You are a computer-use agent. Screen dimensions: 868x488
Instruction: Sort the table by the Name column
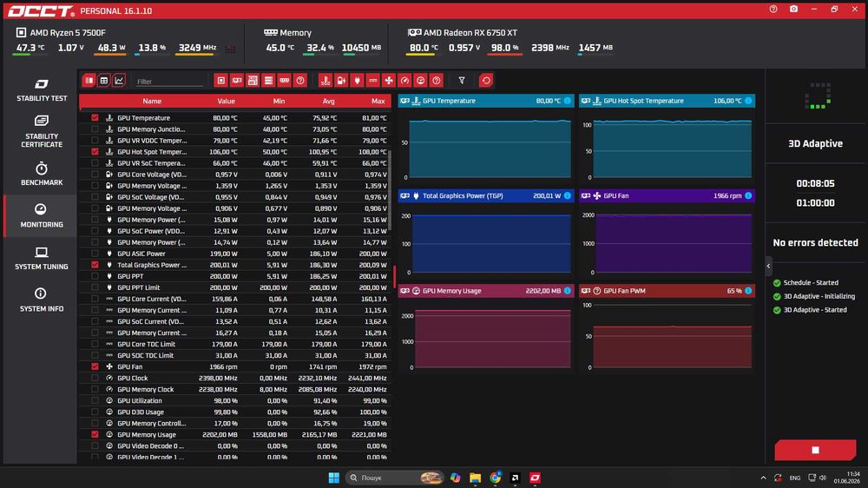(x=152, y=102)
